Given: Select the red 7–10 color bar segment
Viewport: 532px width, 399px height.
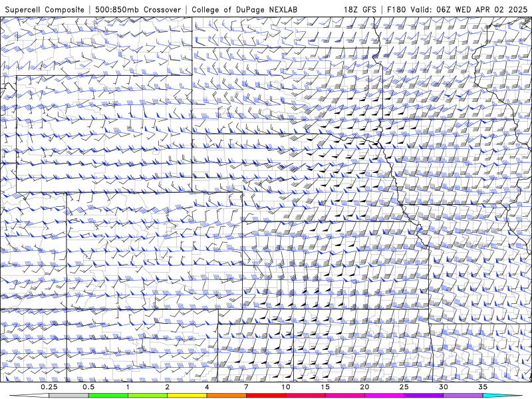Looking at the screenshot, I should point(265,396).
